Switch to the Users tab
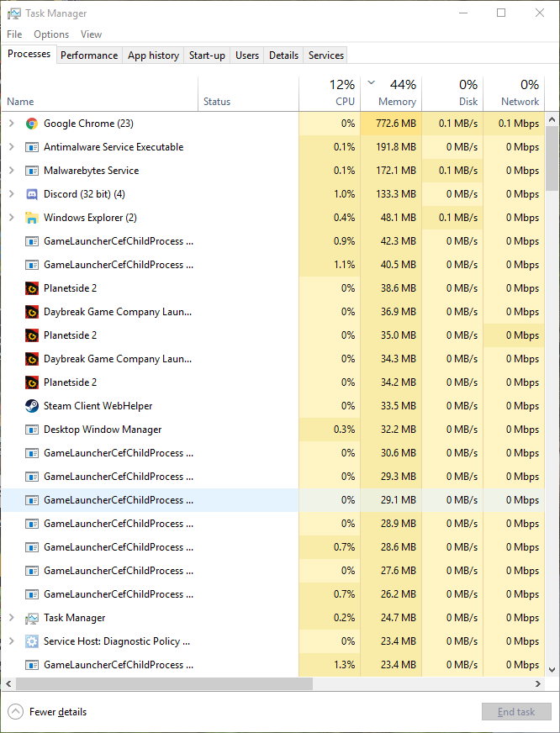The image size is (560, 733). click(247, 55)
